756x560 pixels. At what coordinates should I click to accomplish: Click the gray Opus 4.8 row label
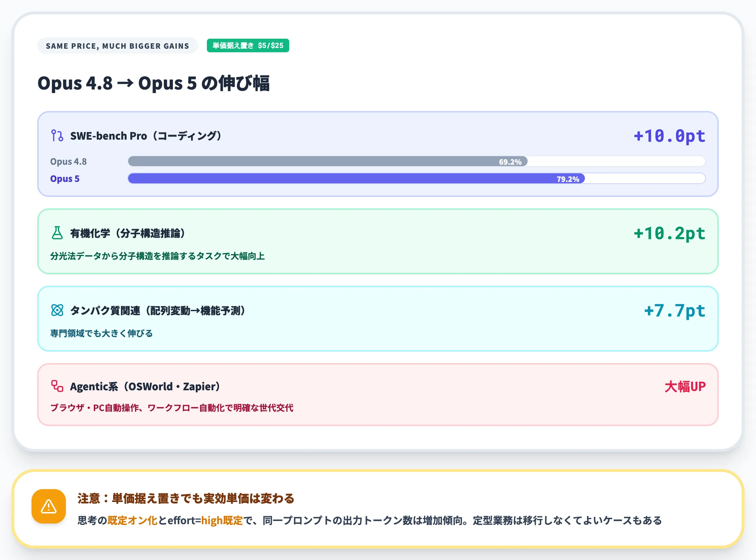pos(68,161)
